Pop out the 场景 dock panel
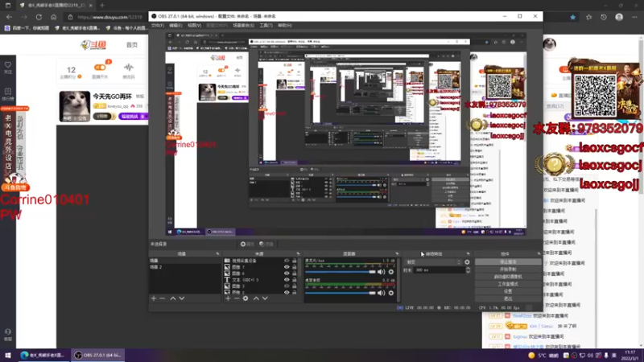The width and height of the screenshot is (644, 362). (217, 253)
